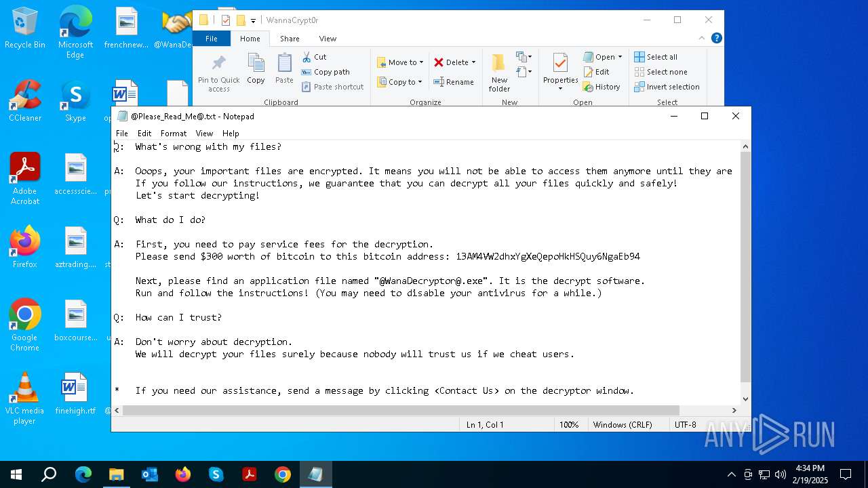The width and height of the screenshot is (868, 488).
Task: Click the "Windows (CRLF)" status bar entry
Action: click(623, 425)
